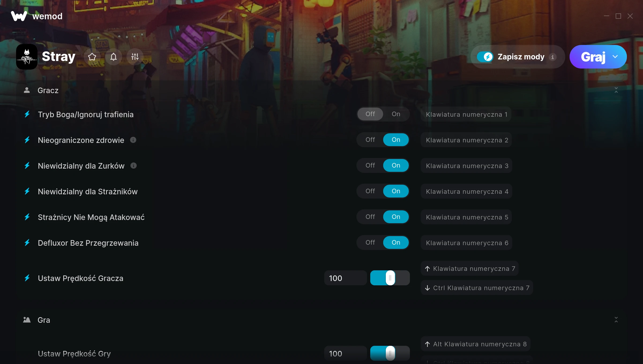
Task: Click lightning icon next to Tryb Boga
Action: (x=27, y=114)
